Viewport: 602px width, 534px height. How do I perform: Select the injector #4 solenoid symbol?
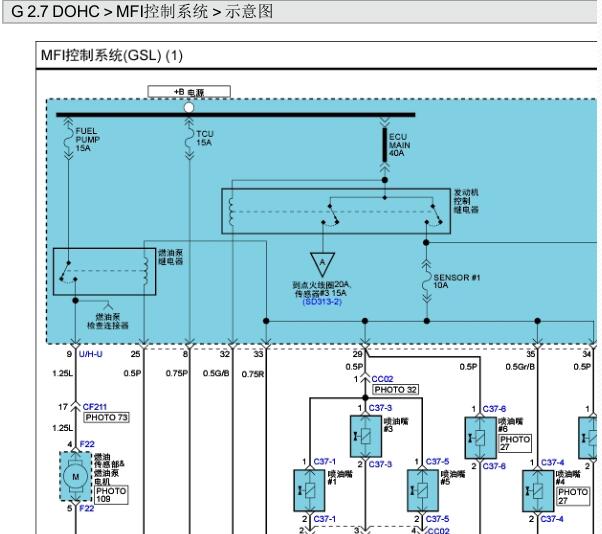[x=538, y=491]
